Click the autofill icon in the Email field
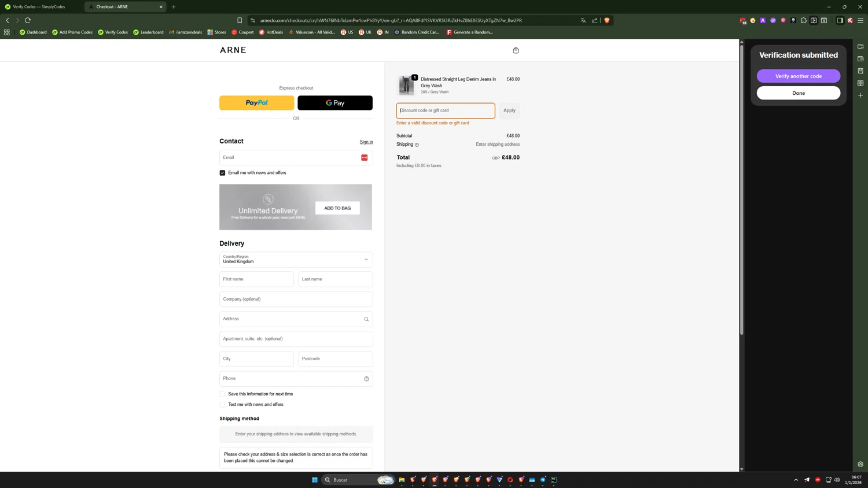This screenshot has height=488, width=868. coord(365,158)
